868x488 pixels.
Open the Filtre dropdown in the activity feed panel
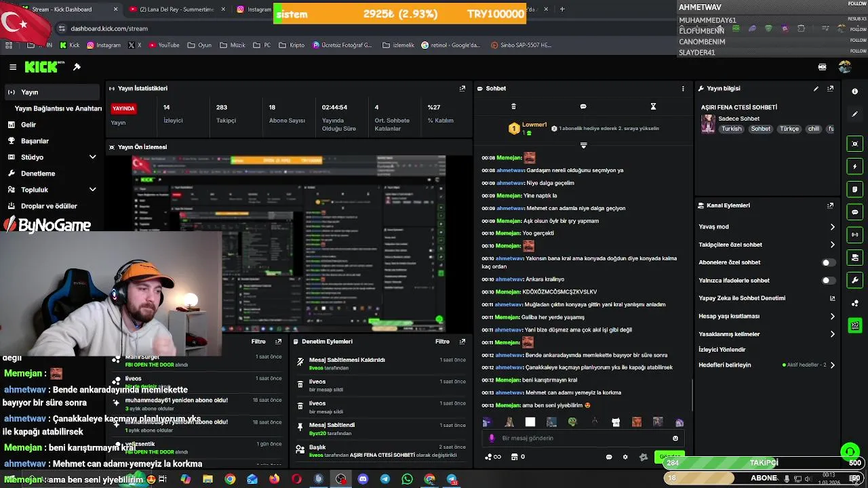click(x=258, y=342)
